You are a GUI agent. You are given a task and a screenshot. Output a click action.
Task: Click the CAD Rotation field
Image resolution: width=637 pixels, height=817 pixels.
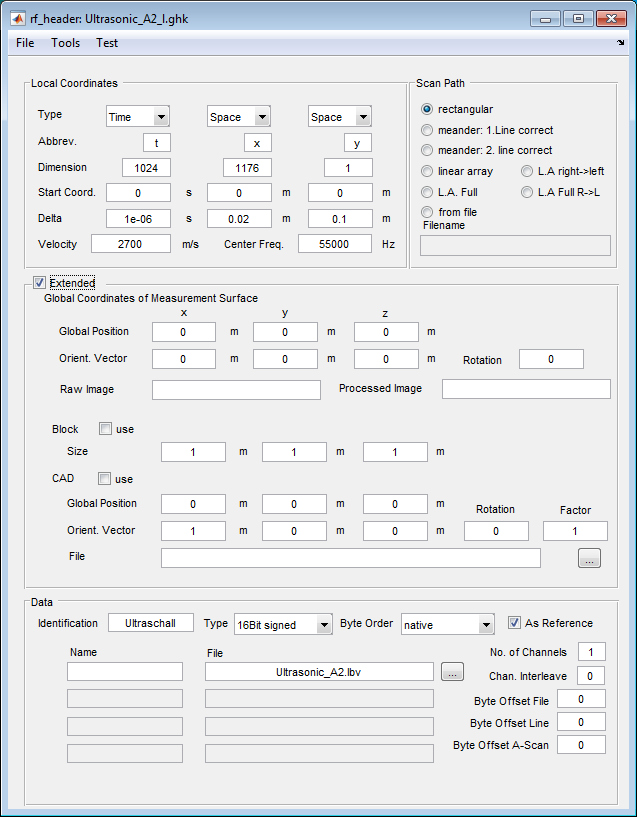pos(496,531)
